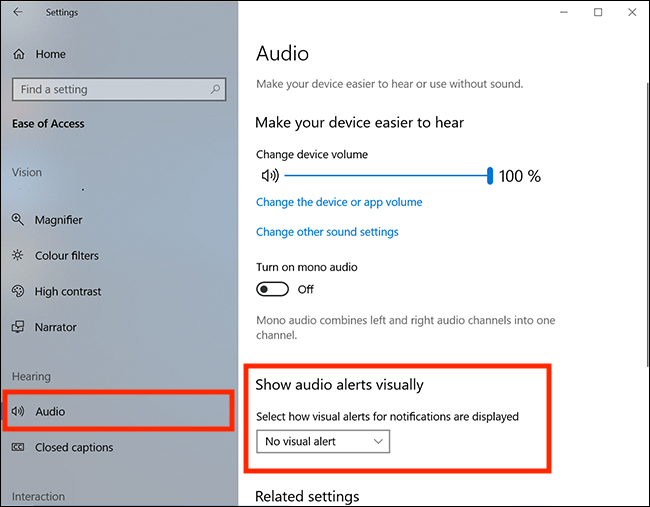Follow Change other sound settings link
This screenshot has height=507, width=650.
point(327,232)
